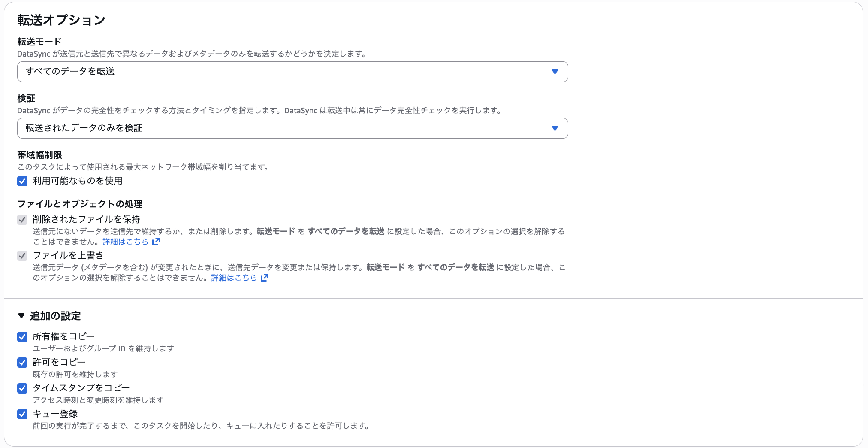Disable the 許可をコピー option

tap(22, 363)
